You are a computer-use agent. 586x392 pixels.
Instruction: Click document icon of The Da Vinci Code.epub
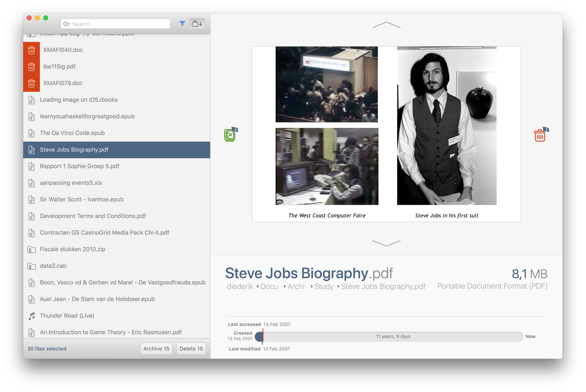(x=31, y=133)
